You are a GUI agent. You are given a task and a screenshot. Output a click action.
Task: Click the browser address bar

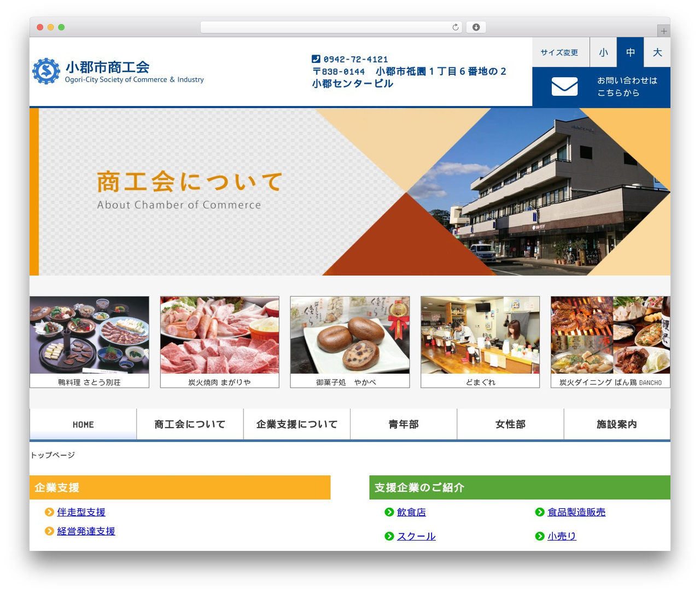coord(331,27)
